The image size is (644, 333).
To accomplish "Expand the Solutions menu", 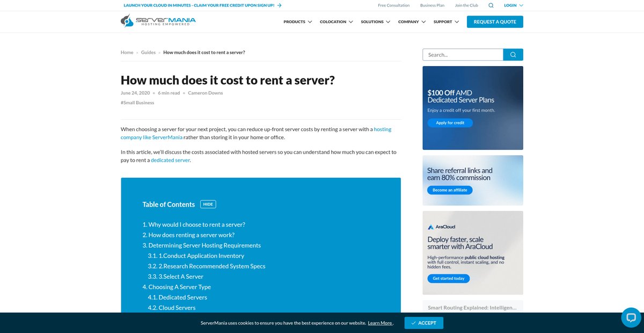I will [376, 22].
